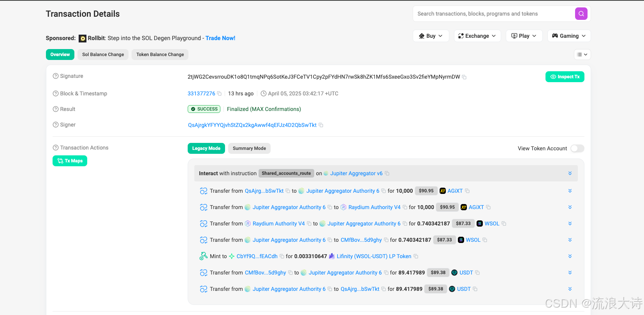The height and width of the screenshot is (315, 644).
Task: Copy CbYf9Q...fEACdh mint address
Action: pos(282,256)
